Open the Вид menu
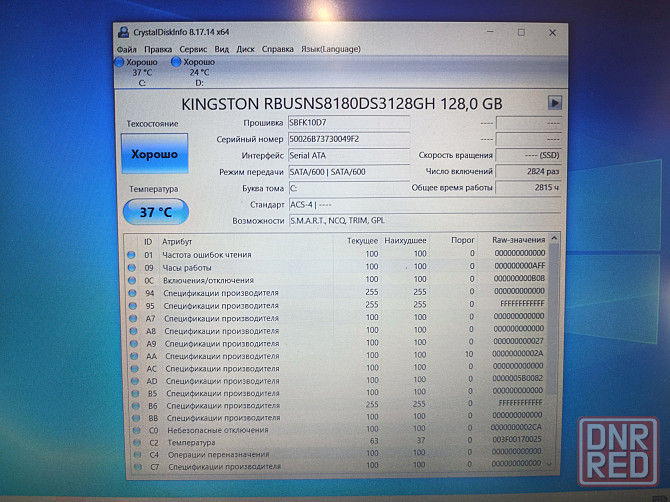The width and height of the screenshot is (670, 502). tap(221, 49)
